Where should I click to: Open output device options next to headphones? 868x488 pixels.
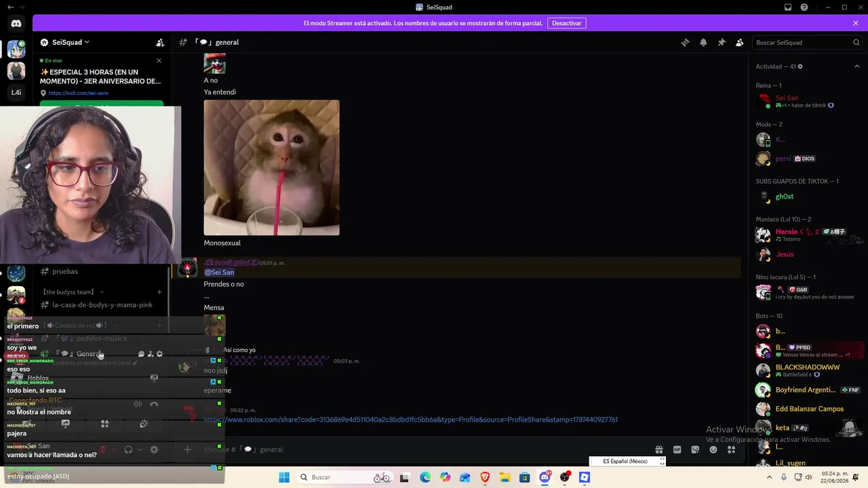pos(140,449)
